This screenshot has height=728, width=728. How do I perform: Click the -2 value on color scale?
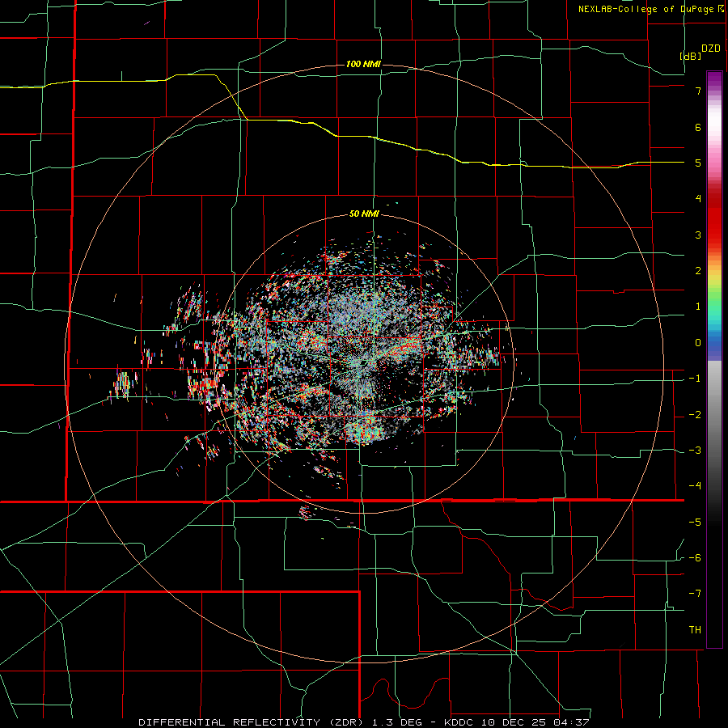695,415
